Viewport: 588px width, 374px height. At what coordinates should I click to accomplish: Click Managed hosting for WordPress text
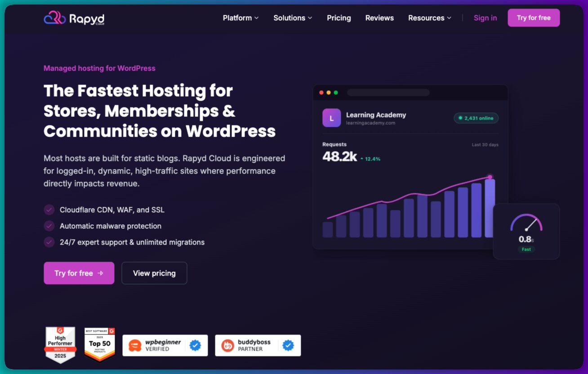point(99,68)
